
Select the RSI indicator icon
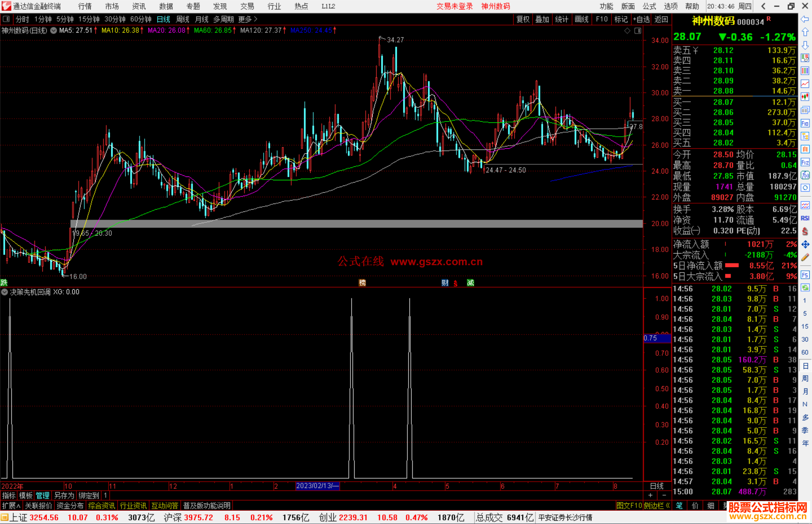[x=805, y=218]
